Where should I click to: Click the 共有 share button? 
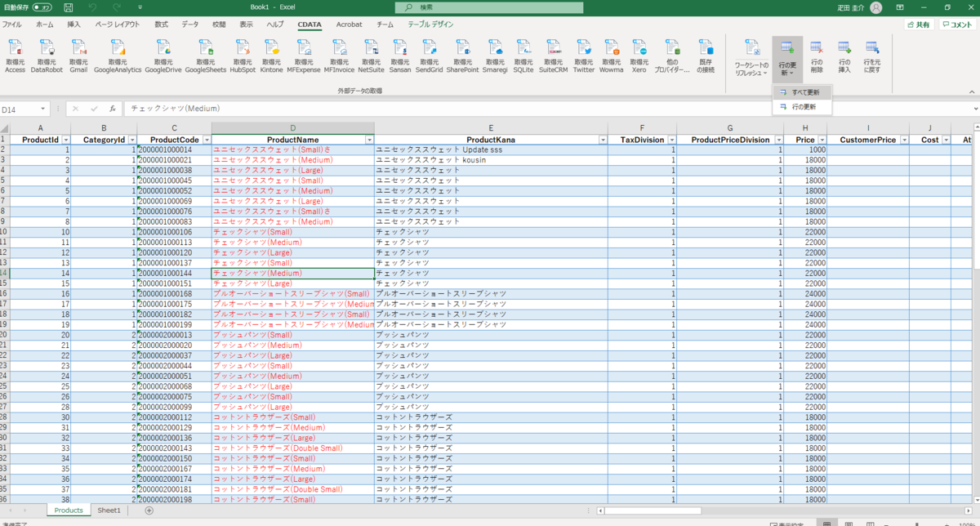pyautogui.click(x=918, y=25)
